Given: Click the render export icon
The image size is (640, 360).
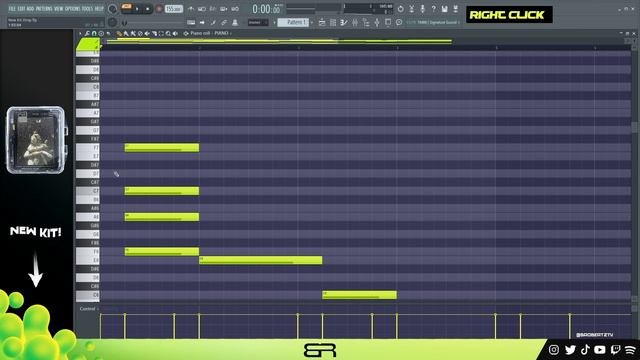Looking at the screenshot, I should click(456, 9).
